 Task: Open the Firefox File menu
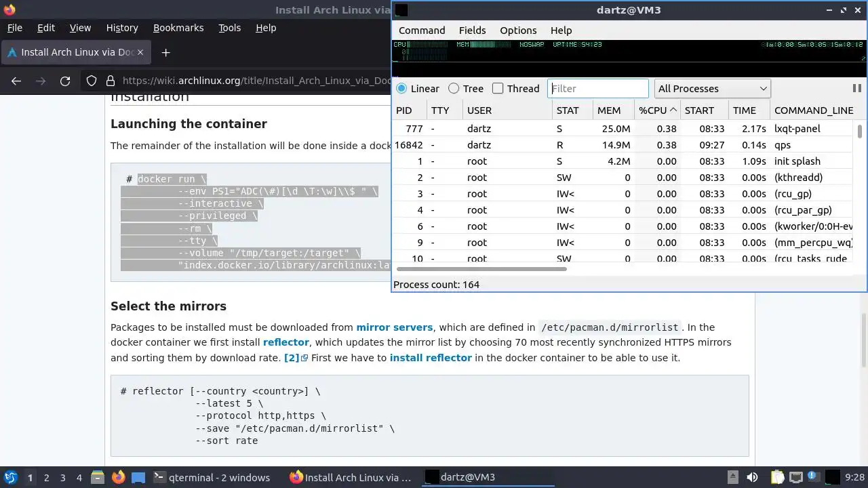14,28
